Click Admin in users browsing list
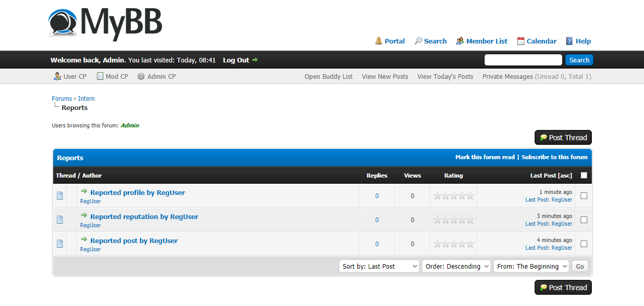 point(130,125)
